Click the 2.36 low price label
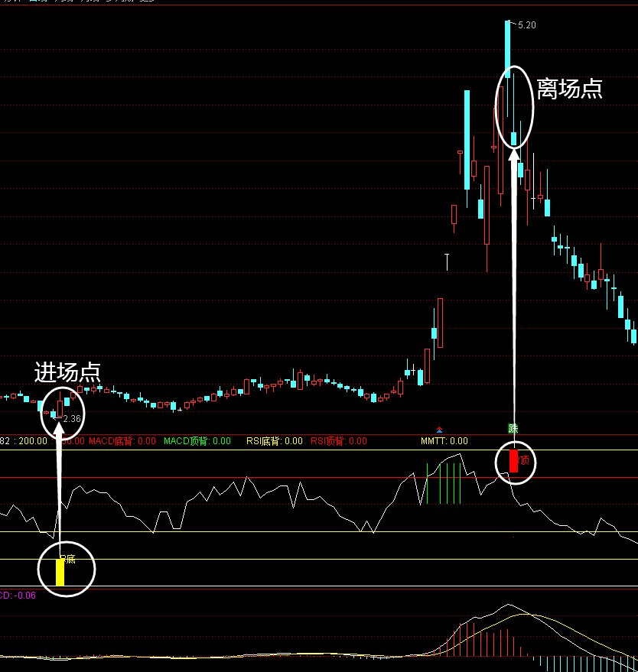 pos(71,419)
